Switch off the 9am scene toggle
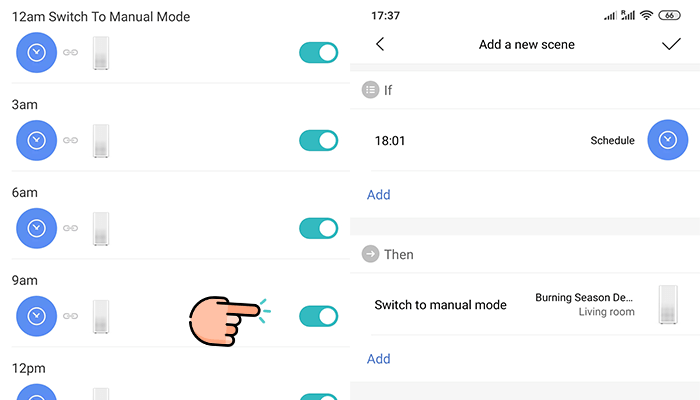 pyautogui.click(x=318, y=316)
